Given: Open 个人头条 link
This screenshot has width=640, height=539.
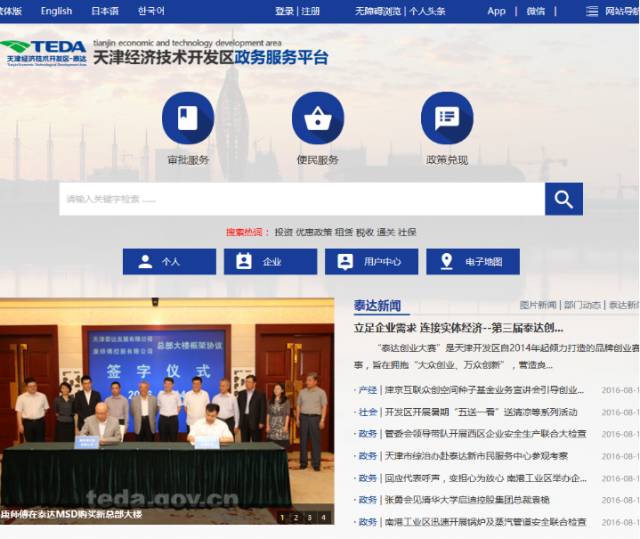Looking at the screenshot, I should click(427, 11).
